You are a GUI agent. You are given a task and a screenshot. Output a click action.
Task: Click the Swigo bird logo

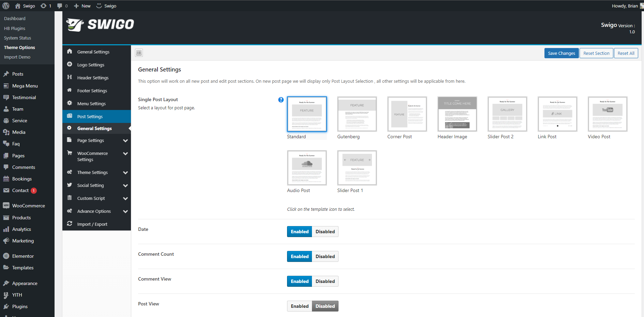click(x=75, y=25)
